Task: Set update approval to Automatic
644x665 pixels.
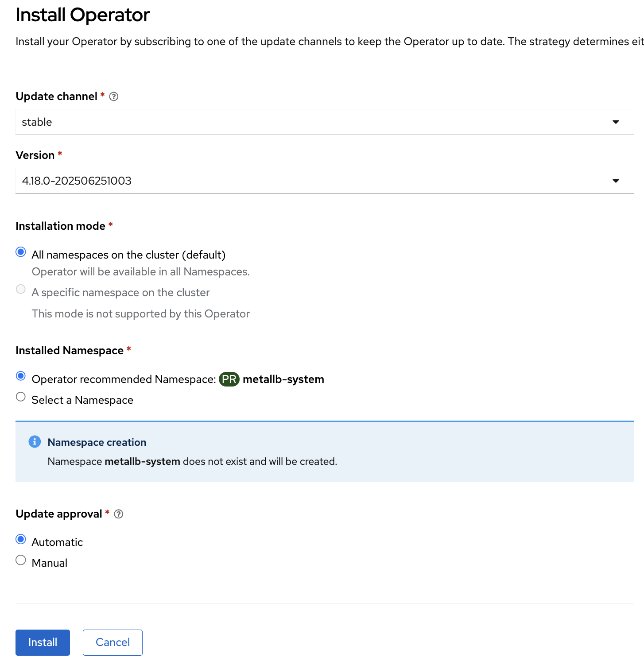Action: (x=21, y=539)
